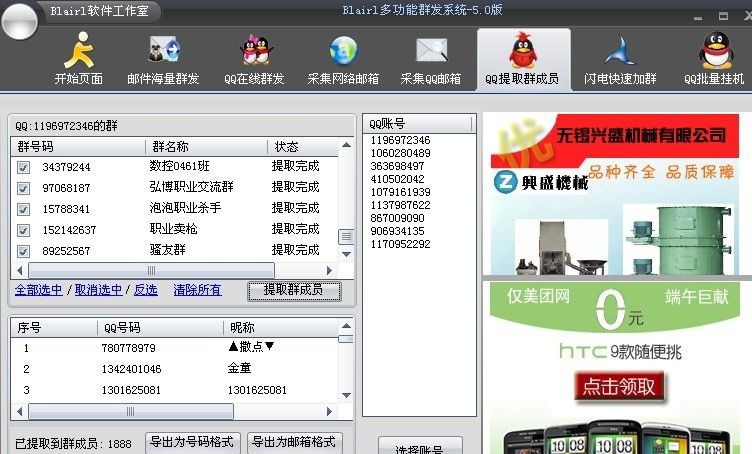This screenshot has width=752, height=454.
Task: Click group list horizontal scrollbar thumb
Action: [152, 270]
